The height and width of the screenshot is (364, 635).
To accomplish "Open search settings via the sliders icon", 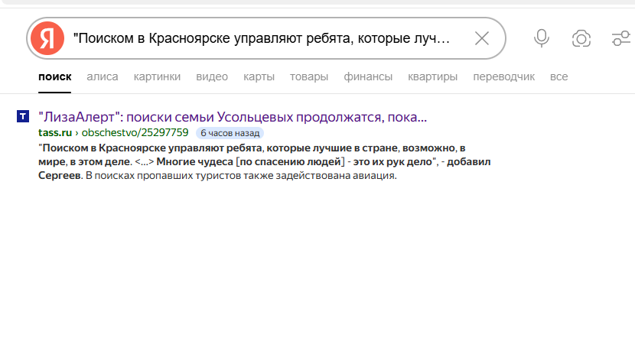I will [x=620, y=38].
